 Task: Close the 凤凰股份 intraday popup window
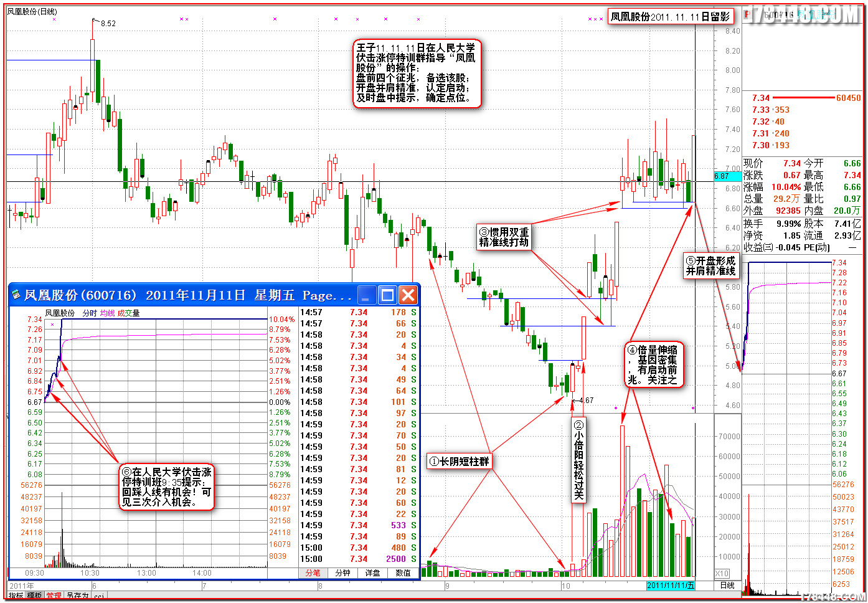pos(408,295)
